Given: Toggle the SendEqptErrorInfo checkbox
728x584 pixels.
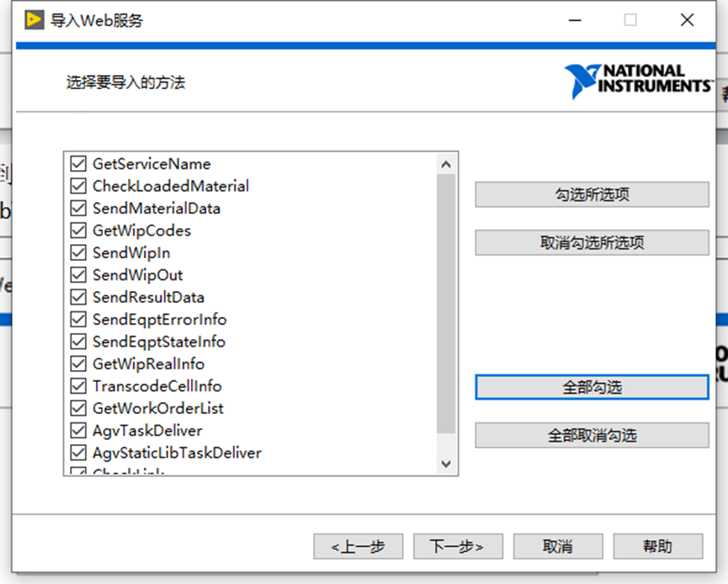Looking at the screenshot, I should [x=77, y=319].
